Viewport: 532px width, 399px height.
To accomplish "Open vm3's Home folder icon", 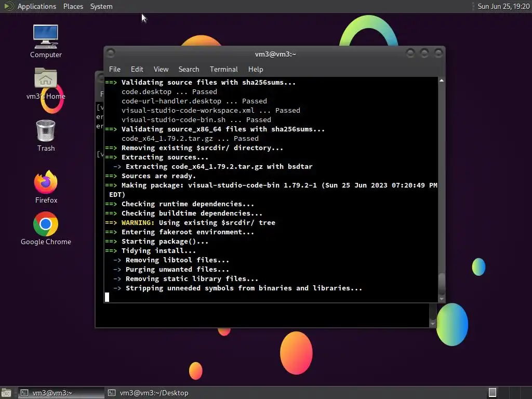I will click(x=46, y=84).
